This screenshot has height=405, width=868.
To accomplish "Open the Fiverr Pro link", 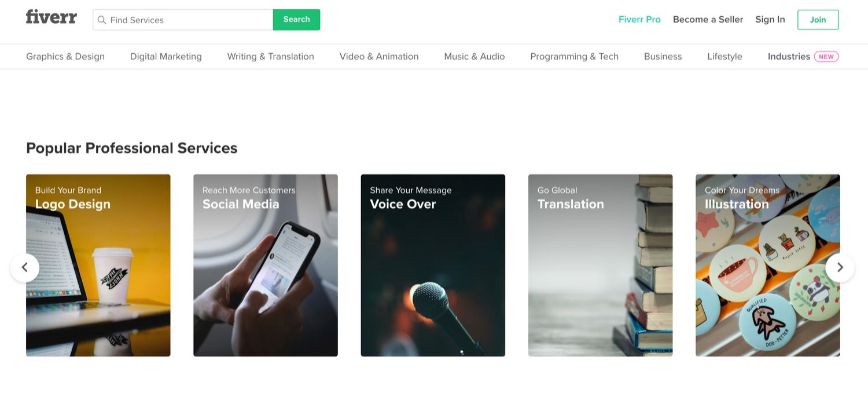I will pyautogui.click(x=639, y=20).
